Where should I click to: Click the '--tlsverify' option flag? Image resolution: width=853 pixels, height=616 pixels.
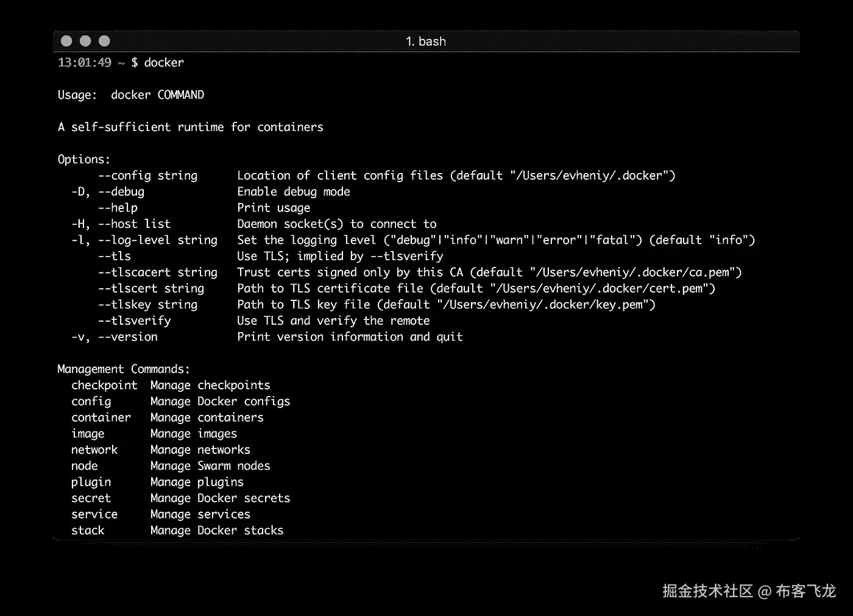(x=135, y=320)
